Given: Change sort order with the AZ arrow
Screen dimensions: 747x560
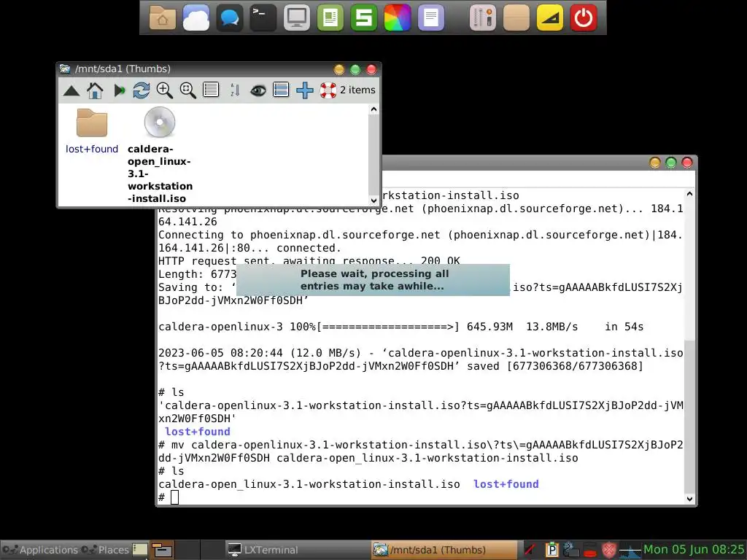Looking at the screenshot, I should tap(234, 90).
